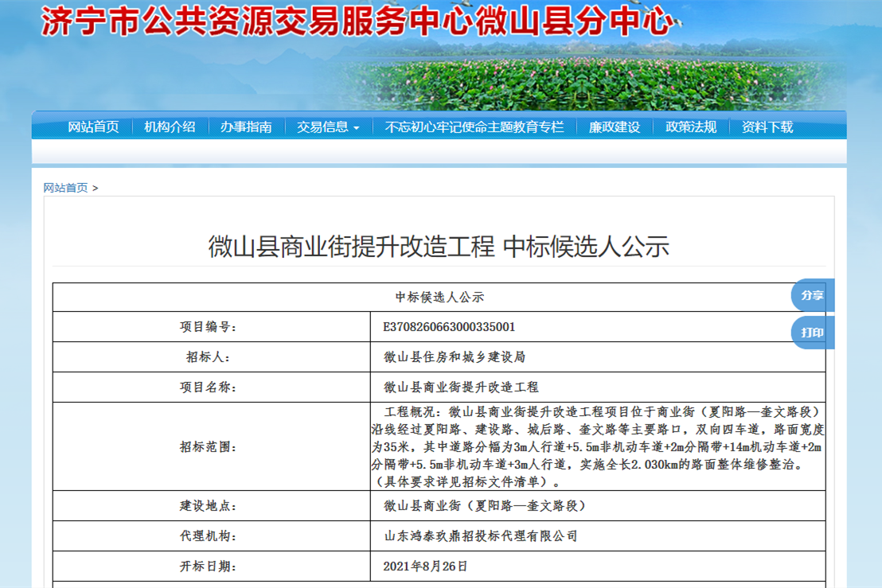Navigate to the 廉政建设 section
882x588 pixels.
(614, 127)
